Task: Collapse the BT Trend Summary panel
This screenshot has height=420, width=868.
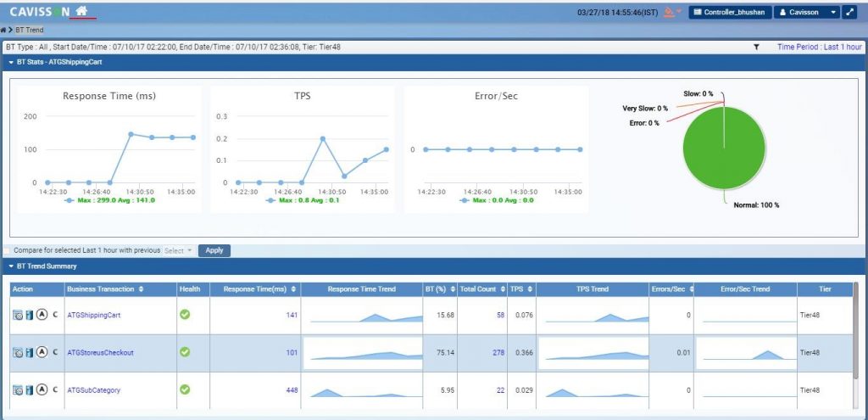Action: pyautogui.click(x=10, y=266)
